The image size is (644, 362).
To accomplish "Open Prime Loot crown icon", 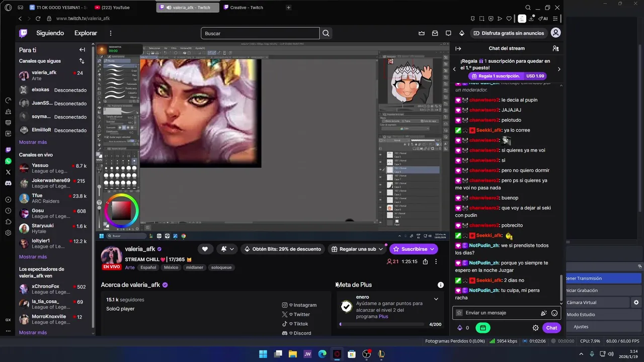I will coord(422,33).
